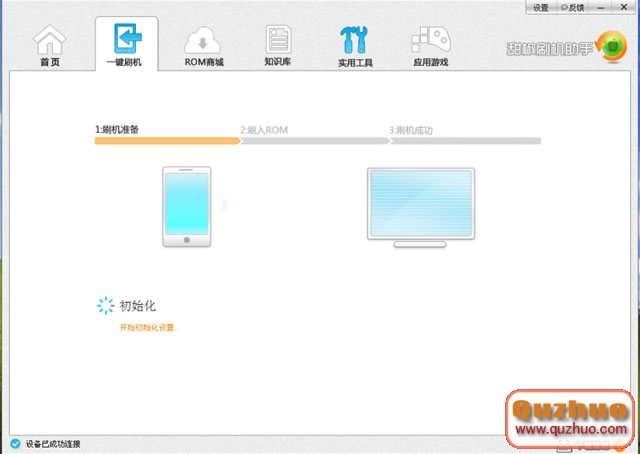Click the 实用工具 tab label

(355, 62)
